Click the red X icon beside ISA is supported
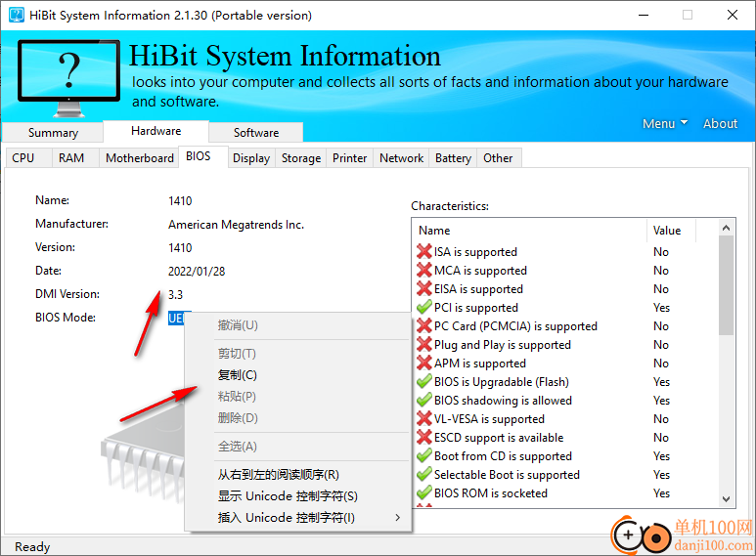 coord(423,251)
